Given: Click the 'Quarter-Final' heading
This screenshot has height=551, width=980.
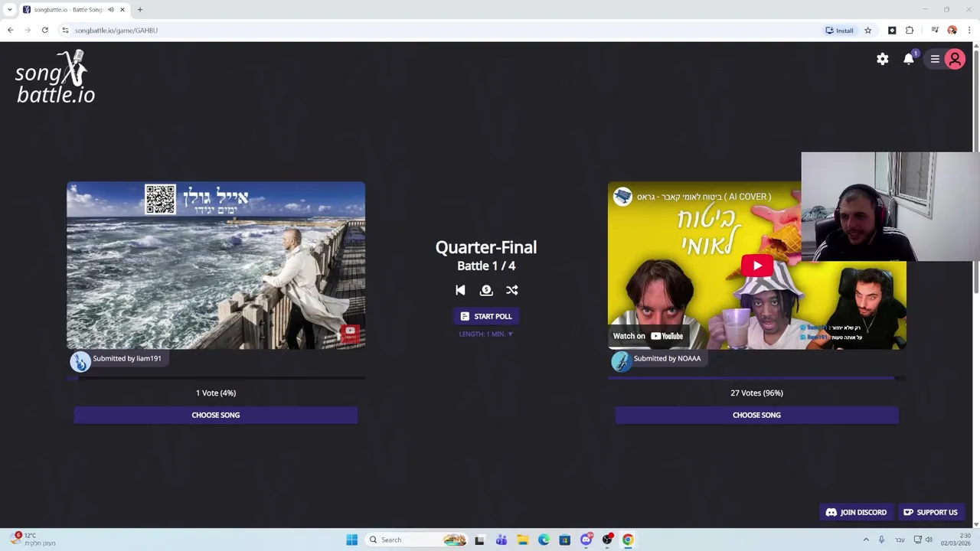Looking at the screenshot, I should (x=486, y=247).
